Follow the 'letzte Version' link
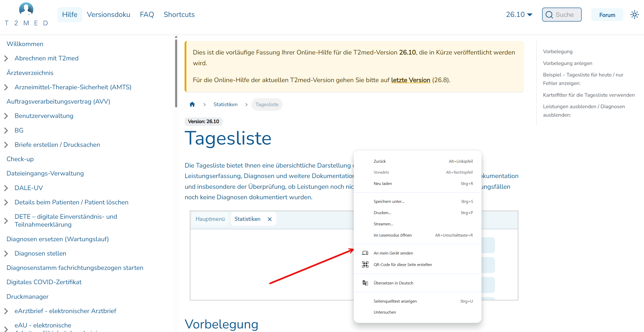This screenshot has height=332, width=644. tap(411, 80)
